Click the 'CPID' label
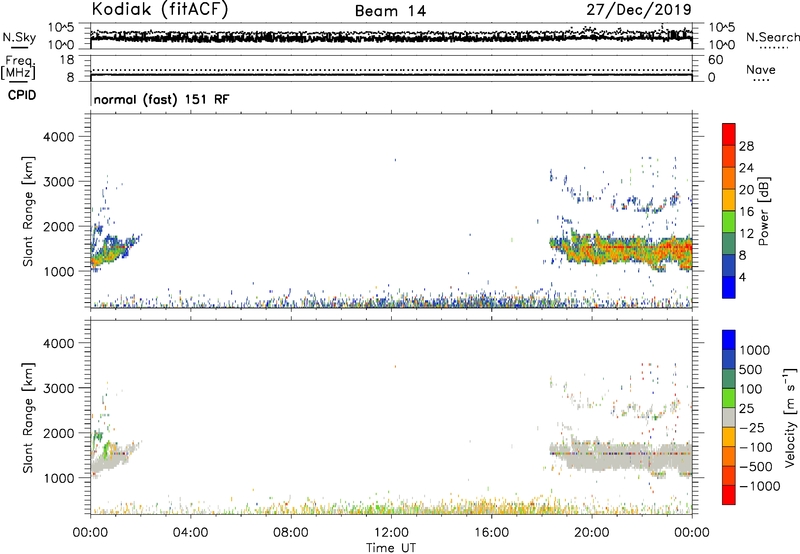The height and width of the screenshot is (554, 800). (22, 95)
